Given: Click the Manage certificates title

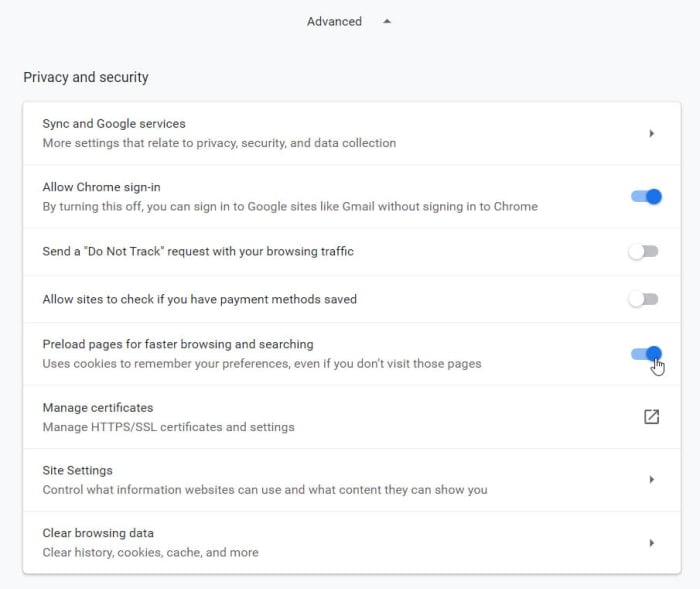Looking at the screenshot, I should pyautogui.click(x=98, y=408).
